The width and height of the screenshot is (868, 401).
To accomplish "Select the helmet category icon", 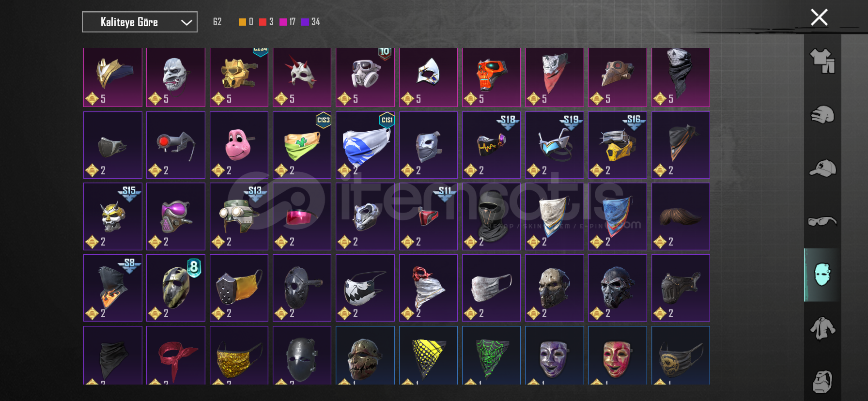I will 822,115.
